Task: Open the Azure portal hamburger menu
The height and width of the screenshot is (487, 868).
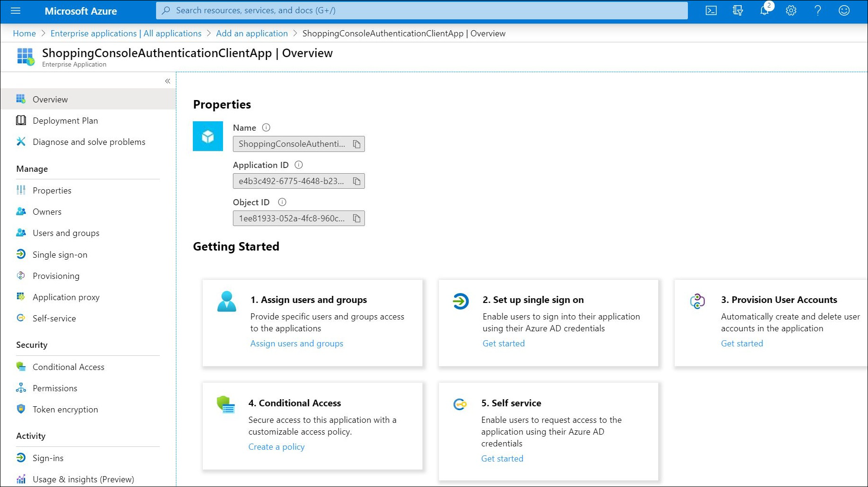Action: [x=16, y=10]
